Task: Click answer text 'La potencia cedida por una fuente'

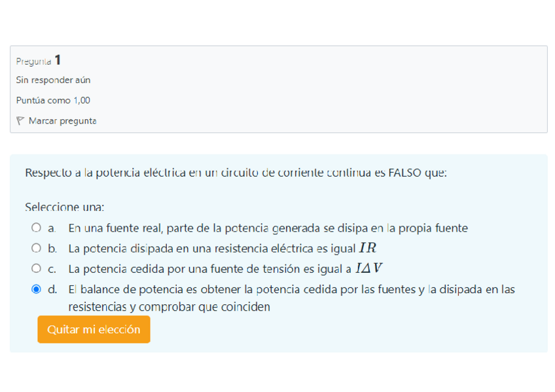Action: (209, 269)
